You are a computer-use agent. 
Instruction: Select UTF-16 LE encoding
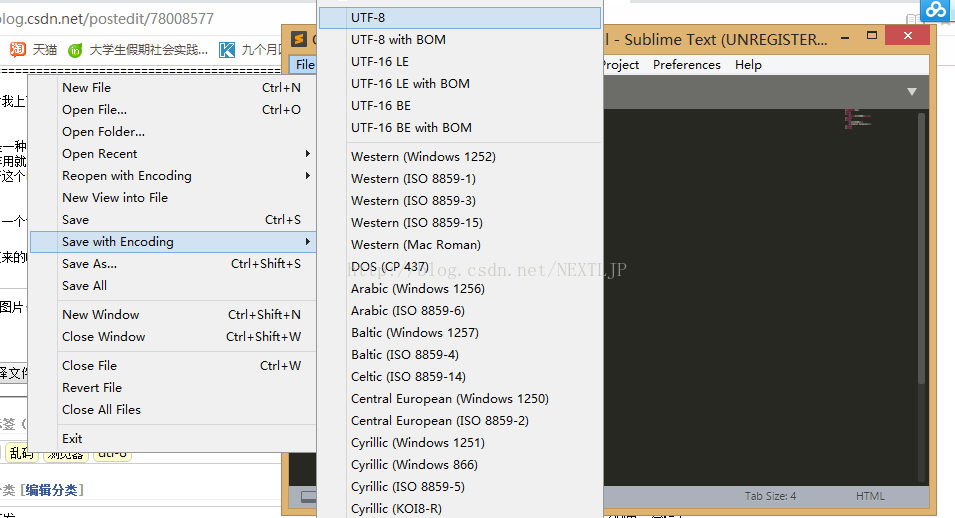(460, 62)
